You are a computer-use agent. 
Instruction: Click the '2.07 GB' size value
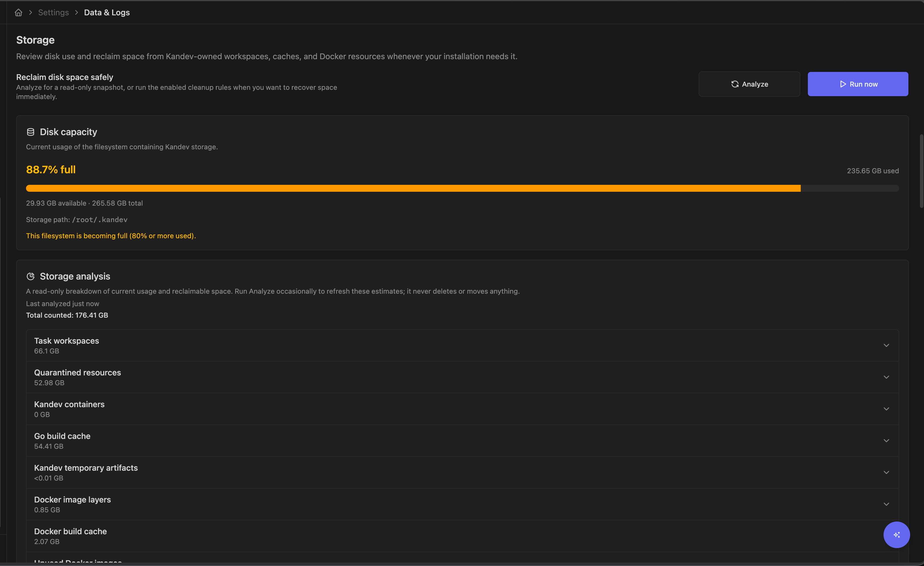pos(47,541)
